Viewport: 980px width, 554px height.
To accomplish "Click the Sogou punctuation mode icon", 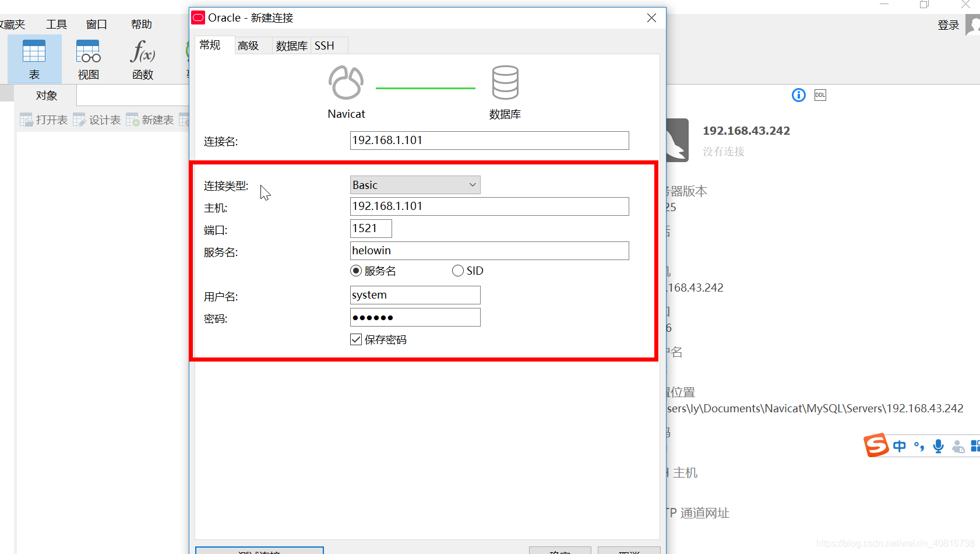I will [919, 446].
